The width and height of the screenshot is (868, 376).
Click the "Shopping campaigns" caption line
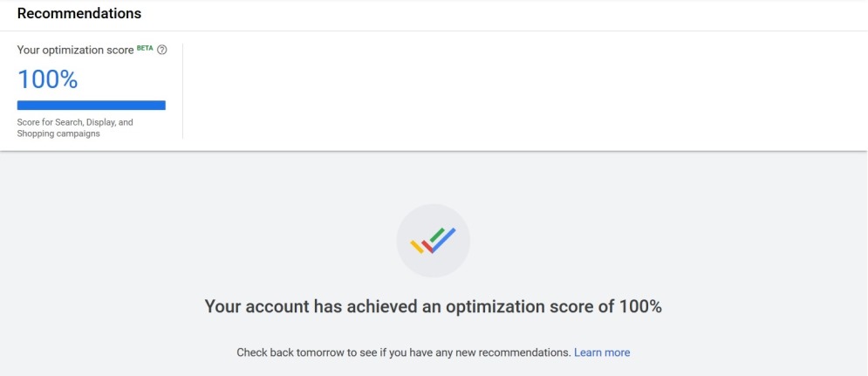[x=58, y=133]
